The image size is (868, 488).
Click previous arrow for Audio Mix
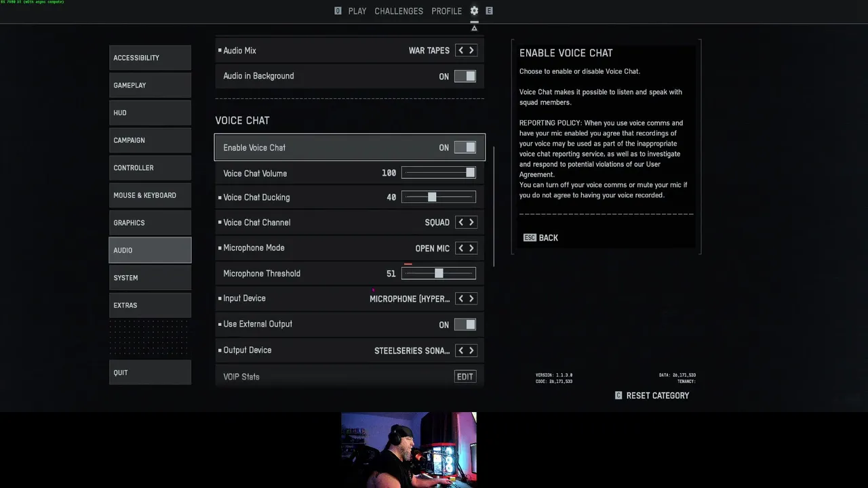460,51
